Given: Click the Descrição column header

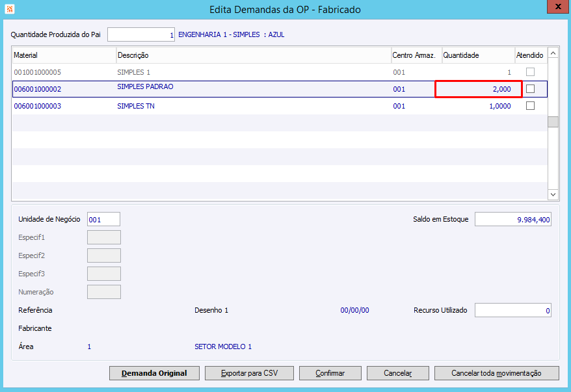Looking at the screenshot, I should pos(254,55).
